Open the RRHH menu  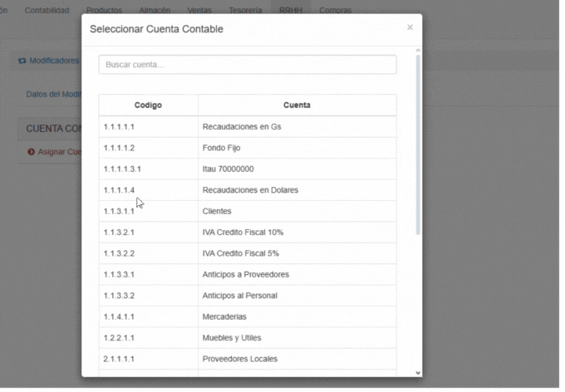pyautogui.click(x=291, y=11)
